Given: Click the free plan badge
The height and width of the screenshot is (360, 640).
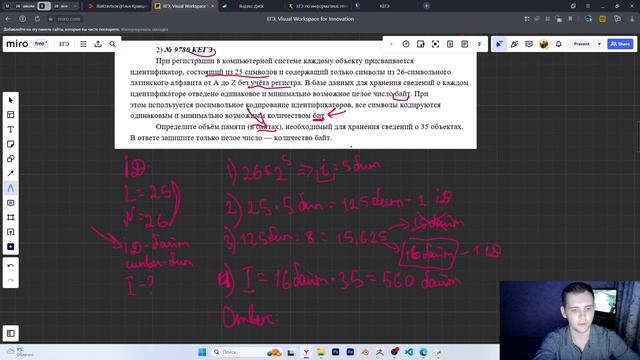Looking at the screenshot, I should (40, 44).
